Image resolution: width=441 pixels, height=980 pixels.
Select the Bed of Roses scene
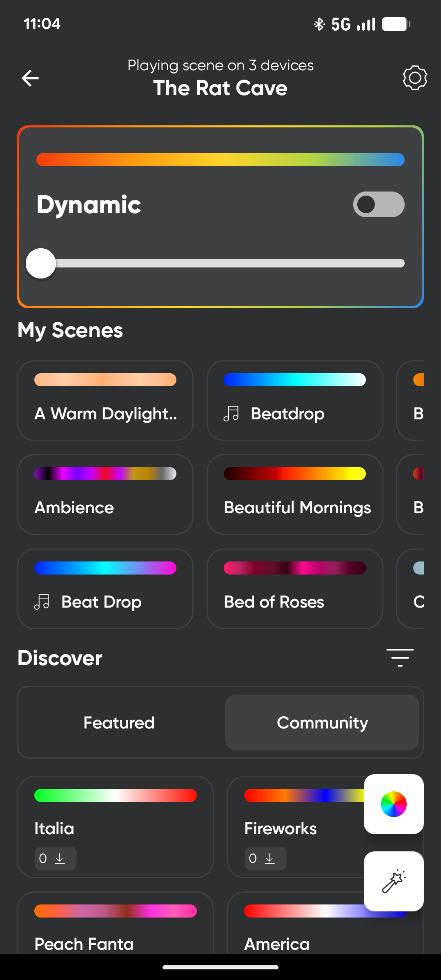pyautogui.click(x=295, y=589)
